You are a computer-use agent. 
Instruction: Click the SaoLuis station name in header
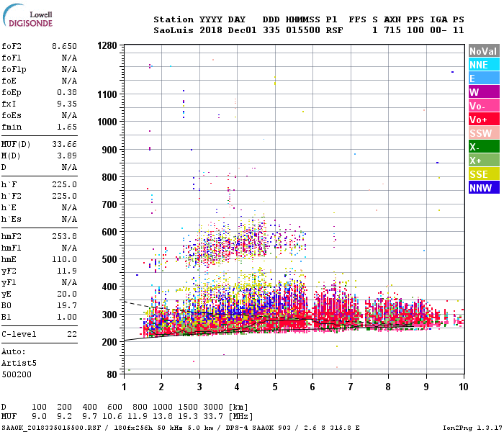pyautogui.click(x=174, y=30)
